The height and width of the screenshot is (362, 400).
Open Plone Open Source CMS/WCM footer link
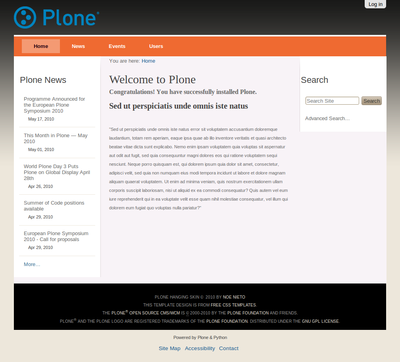[x=145, y=313]
